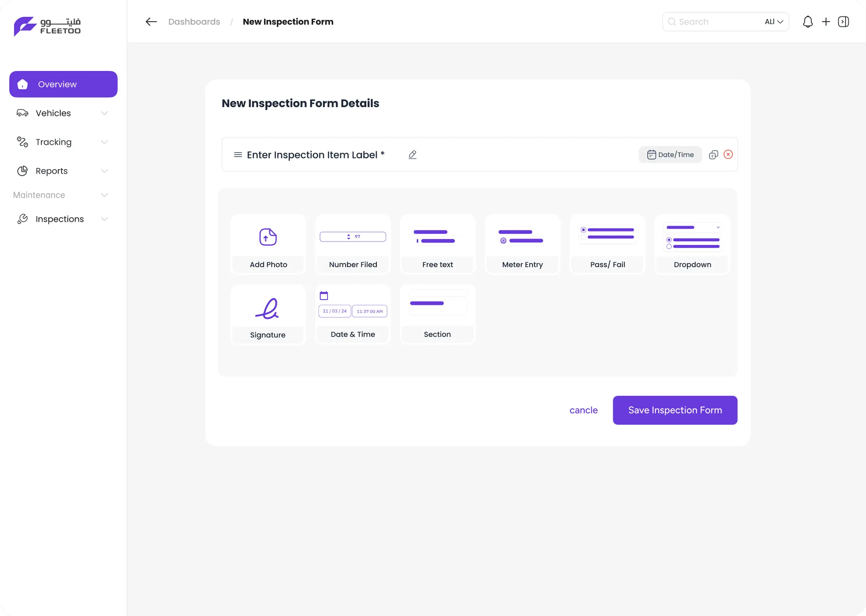Screen dimensions: 866x616
Task: Click the pencil edit icon beside the label
Action: point(412,154)
